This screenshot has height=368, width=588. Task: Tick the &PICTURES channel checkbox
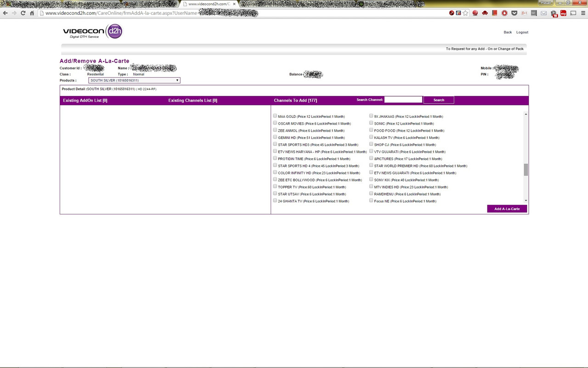pos(371,158)
